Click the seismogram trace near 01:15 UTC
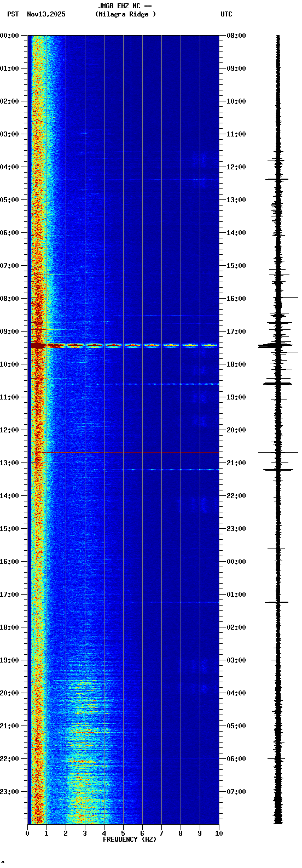Viewport: 302px width, 868px height. click(278, 602)
